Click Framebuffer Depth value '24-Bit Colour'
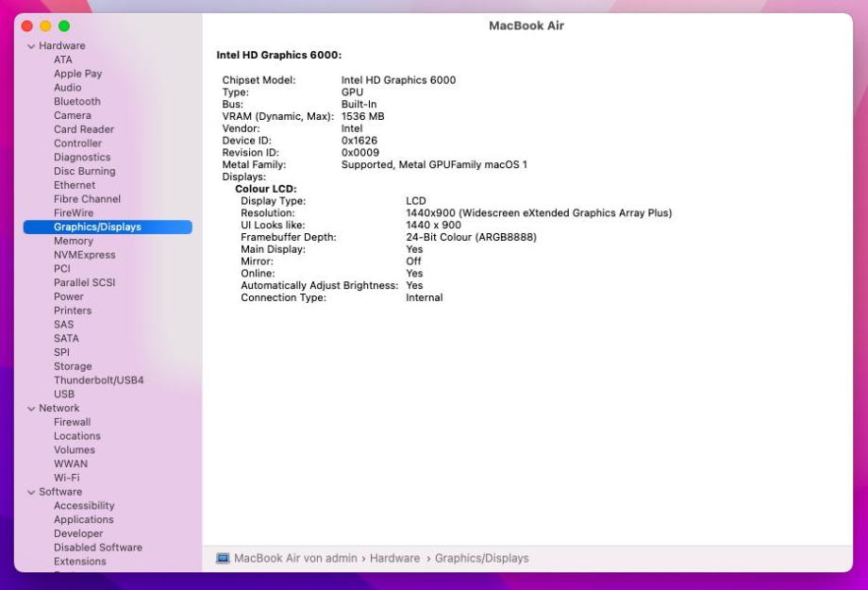 point(471,237)
